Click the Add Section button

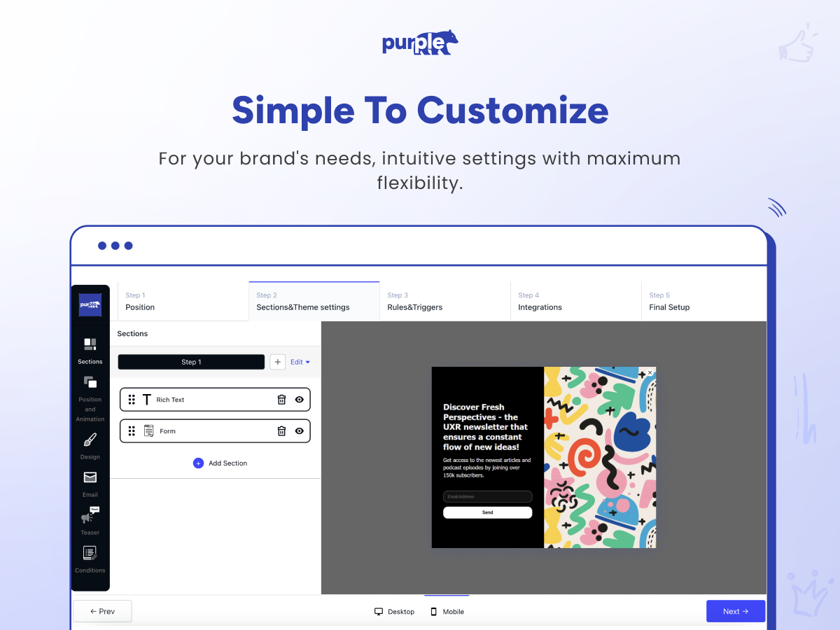click(x=220, y=463)
